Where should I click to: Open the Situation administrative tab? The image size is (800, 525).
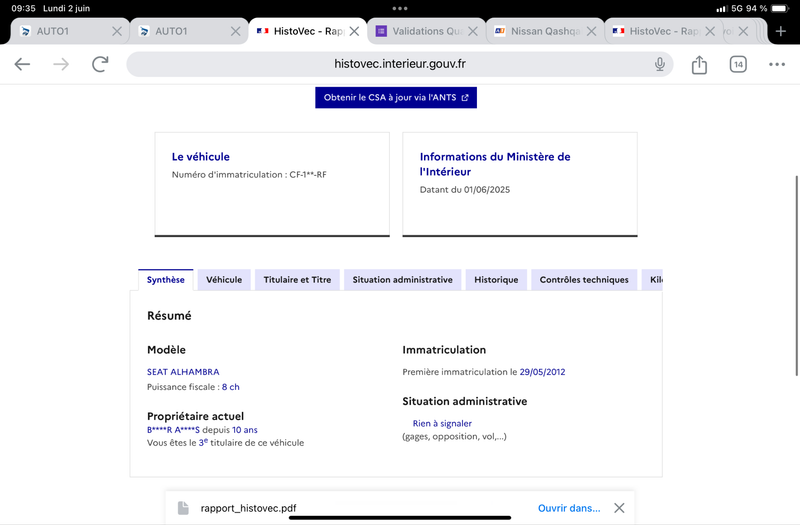[x=403, y=280]
